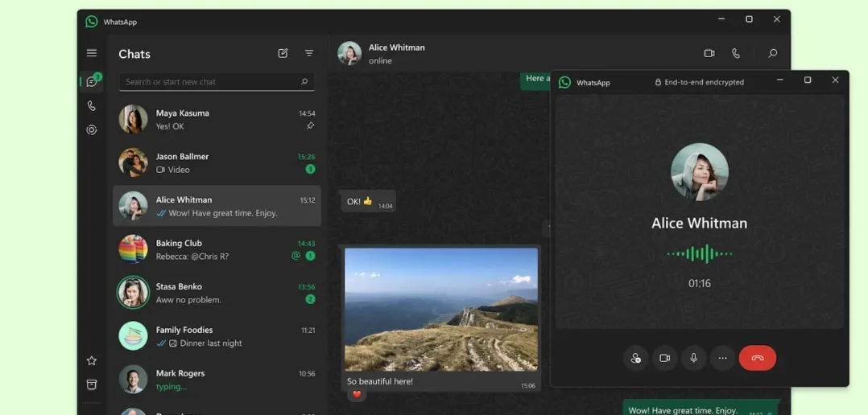View starred messages
Viewport: 868px width, 415px height.
coord(92,361)
